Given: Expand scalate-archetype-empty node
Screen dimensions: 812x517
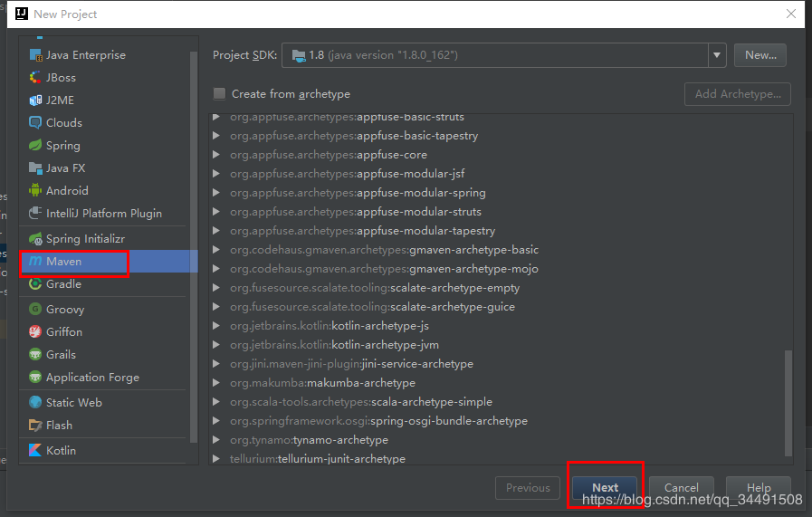Looking at the screenshot, I should (216, 288).
